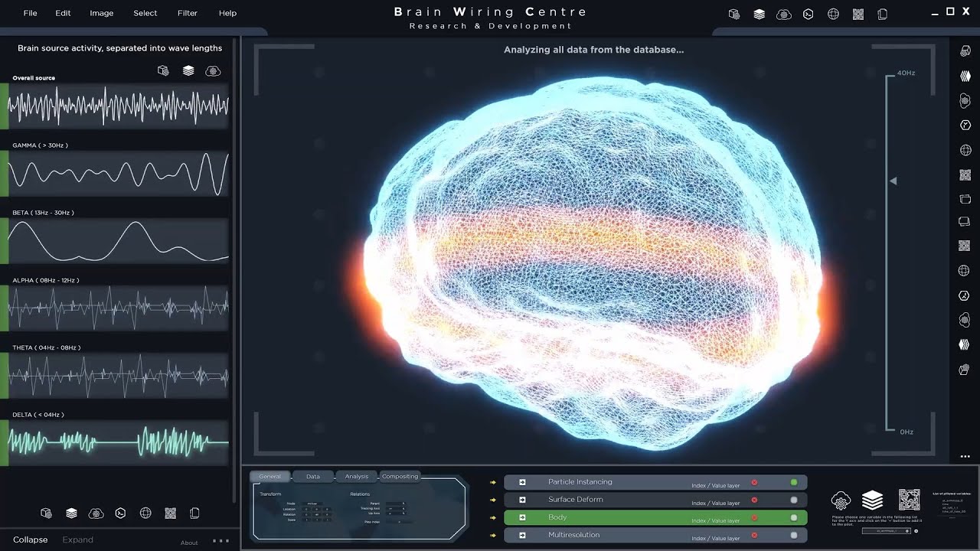Click the globe icon in the top toolbar
980x551 pixels.
coord(833,14)
